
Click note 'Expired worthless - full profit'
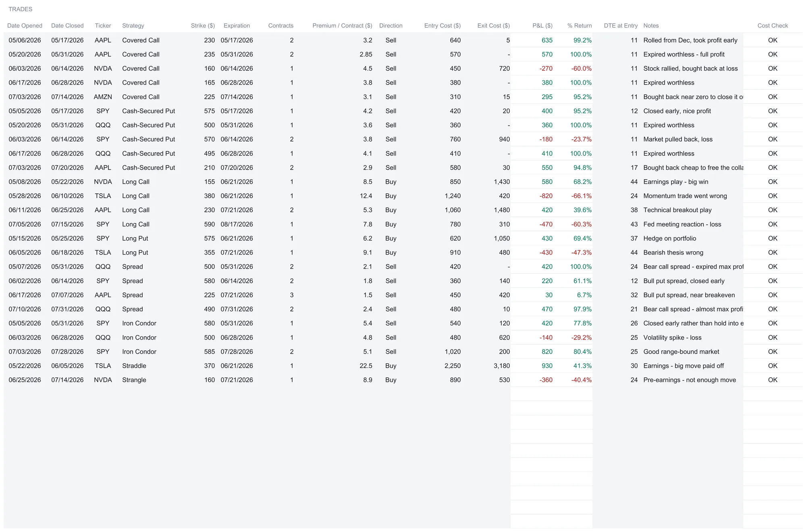(683, 54)
